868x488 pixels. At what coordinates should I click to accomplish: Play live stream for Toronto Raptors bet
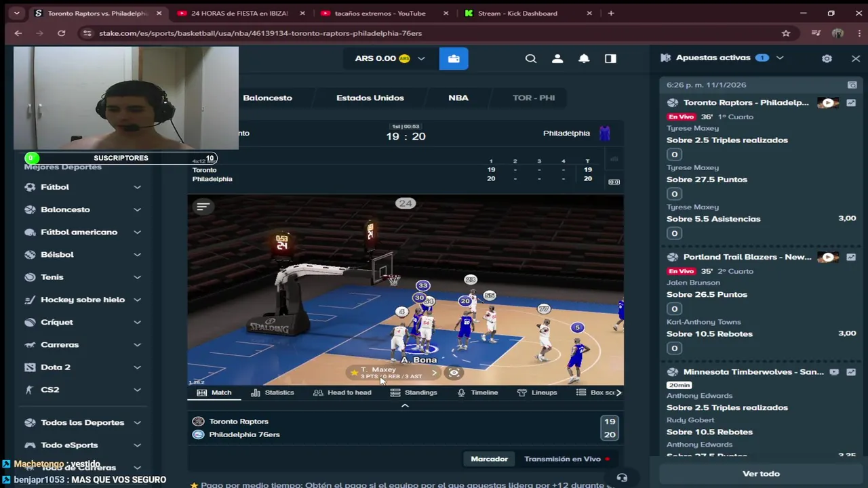(827, 103)
